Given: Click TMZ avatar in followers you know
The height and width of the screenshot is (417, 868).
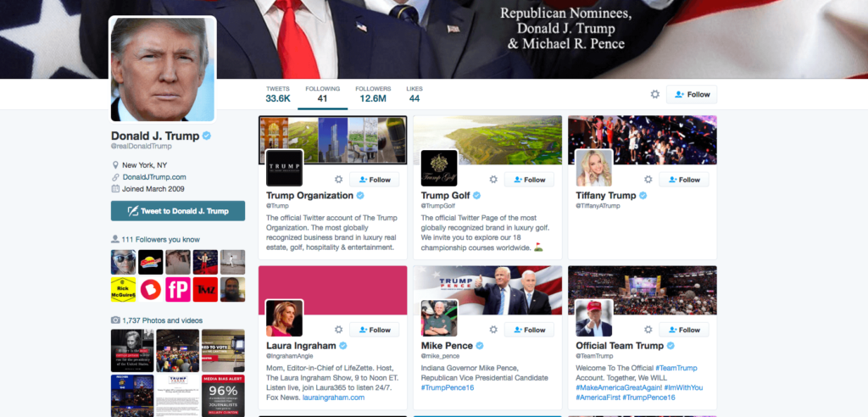Looking at the screenshot, I should pos(205,290).
